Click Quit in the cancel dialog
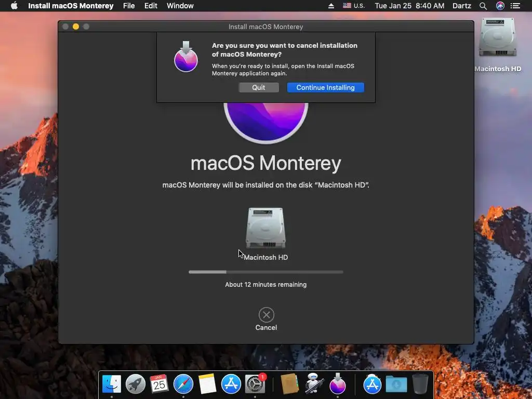 click(259, 87)
